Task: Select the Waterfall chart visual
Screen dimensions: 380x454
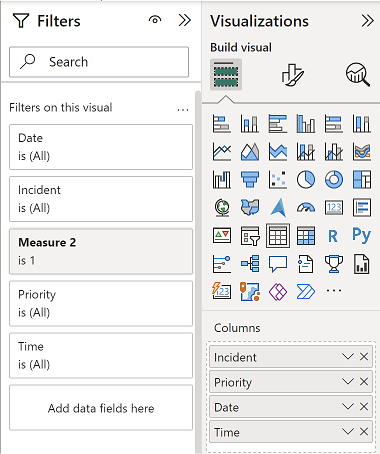Action: pos(222,179)
